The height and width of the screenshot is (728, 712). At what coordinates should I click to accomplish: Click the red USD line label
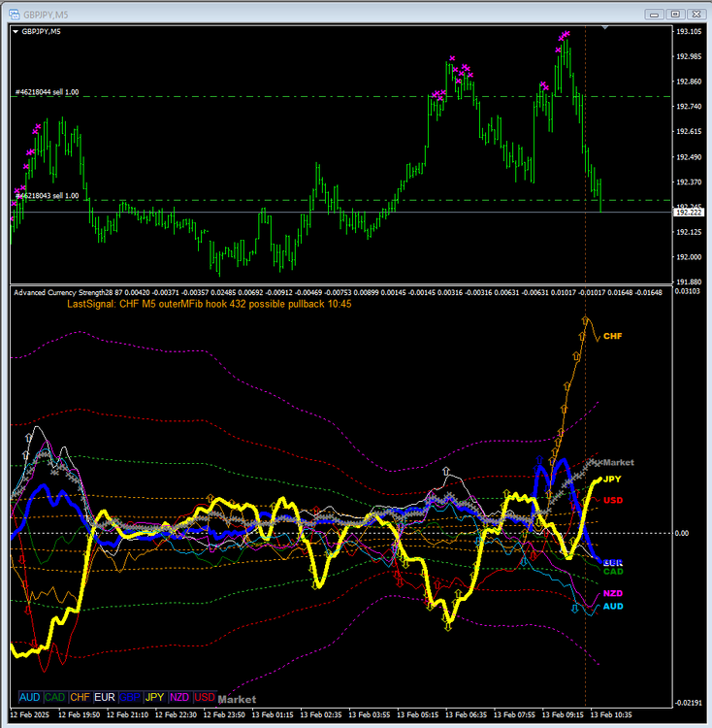(x=613, y=501)
